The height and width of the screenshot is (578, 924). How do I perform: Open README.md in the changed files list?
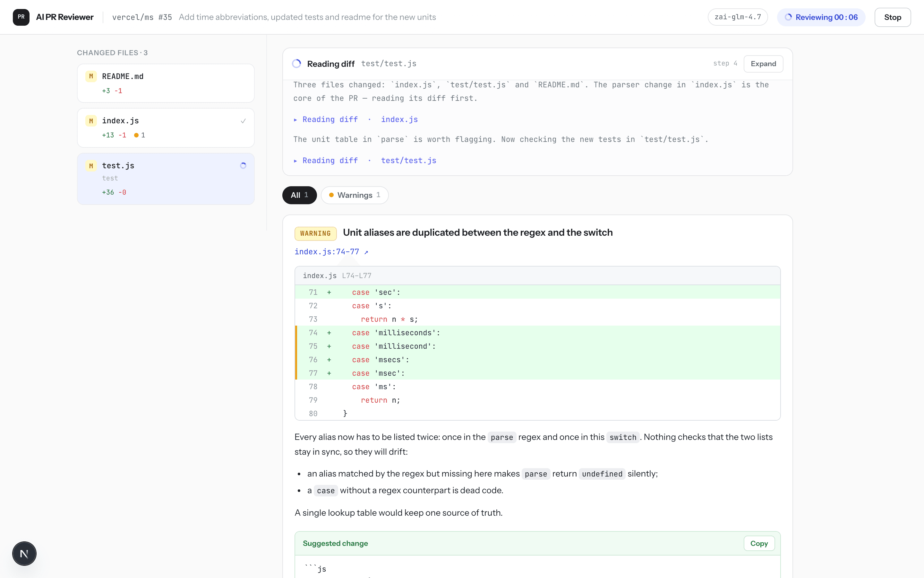pos(166,83)
